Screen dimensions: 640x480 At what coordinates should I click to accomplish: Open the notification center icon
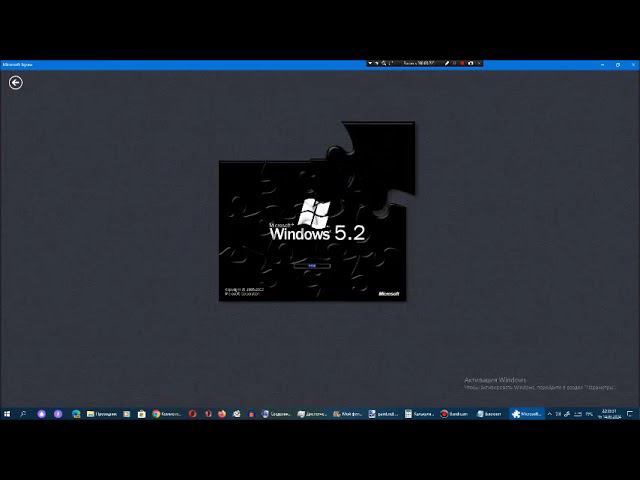631,414
